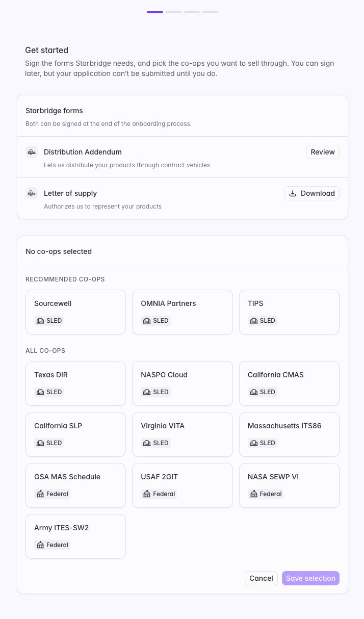Screen dimensions: 364x619
Task: Review the Distribution Addendum
Action: click(323, 152)
